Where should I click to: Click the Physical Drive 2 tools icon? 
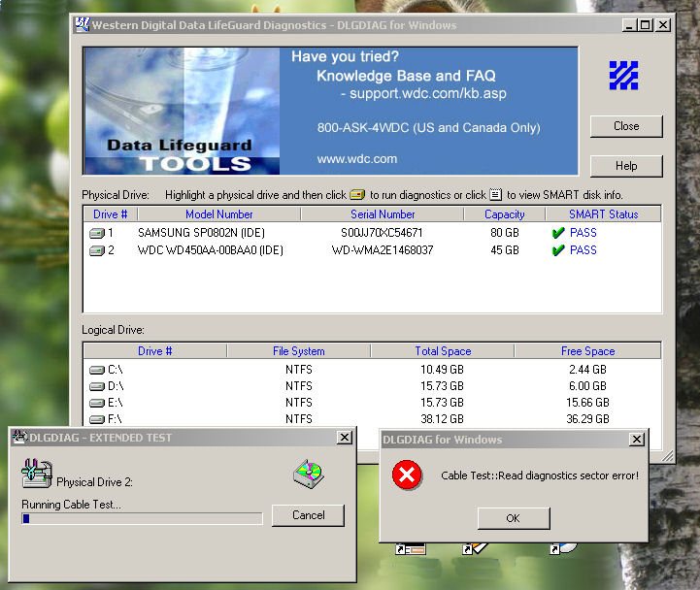pos(37,474)
